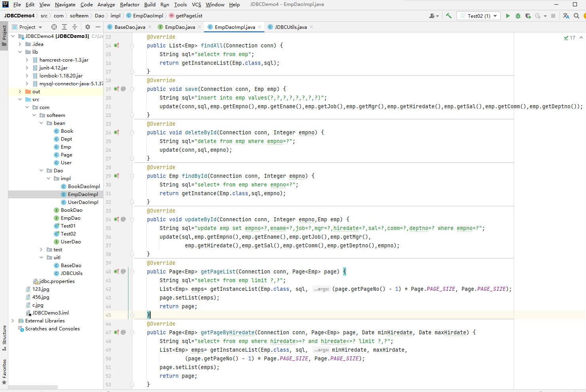The height and width of the screenshot is (392, 586).
Task: Expand the out folder
Action: pos(20,91)
